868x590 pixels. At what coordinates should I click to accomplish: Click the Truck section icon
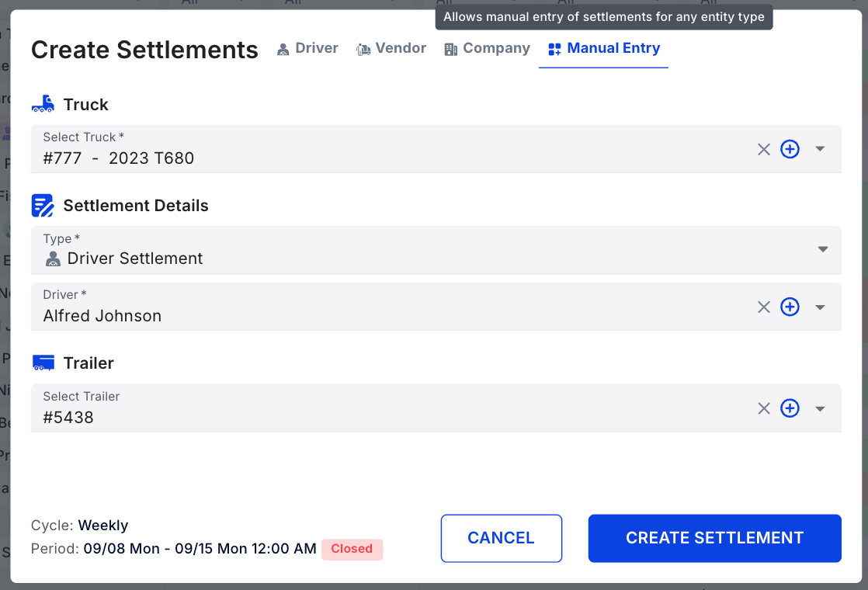tap(43, 104)
